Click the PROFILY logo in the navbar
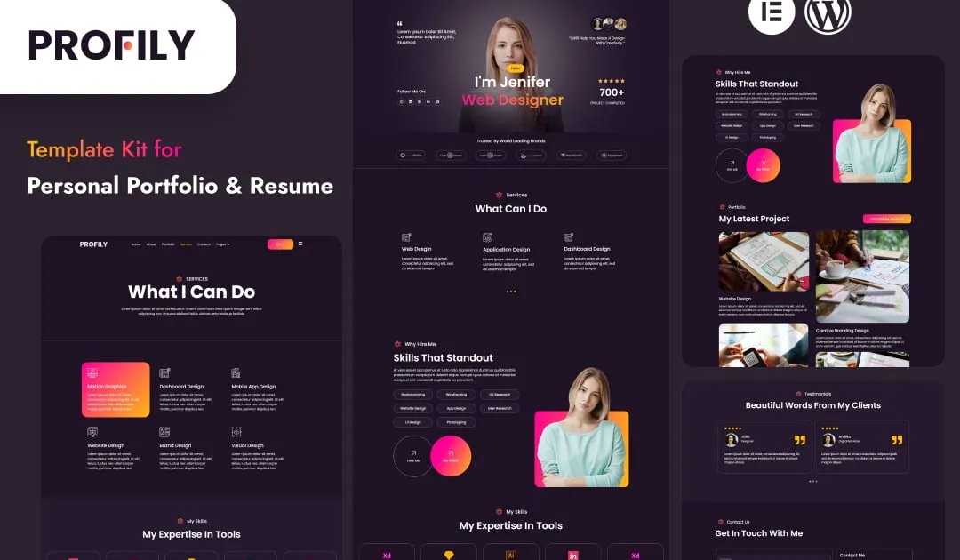The height and width of the screenshot is (560, 960). tap(93, 244)
